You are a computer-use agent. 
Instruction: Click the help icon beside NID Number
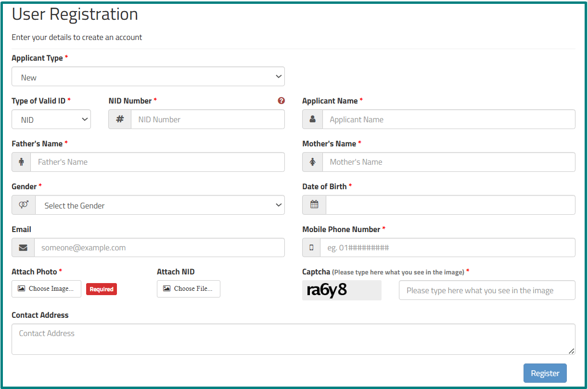pyautogui.click(x=281, y=101)
